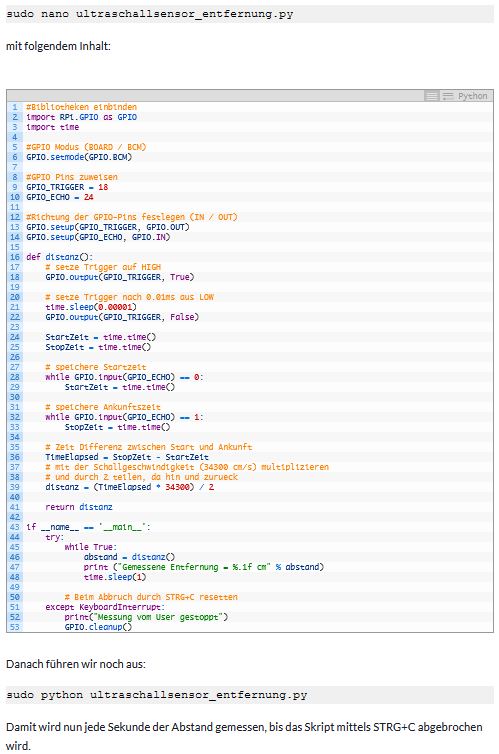Image resolution: width=499 pixels, height=754 pixels.
Task: Click the 'return distanz' line
Action: tap(79, 507)
